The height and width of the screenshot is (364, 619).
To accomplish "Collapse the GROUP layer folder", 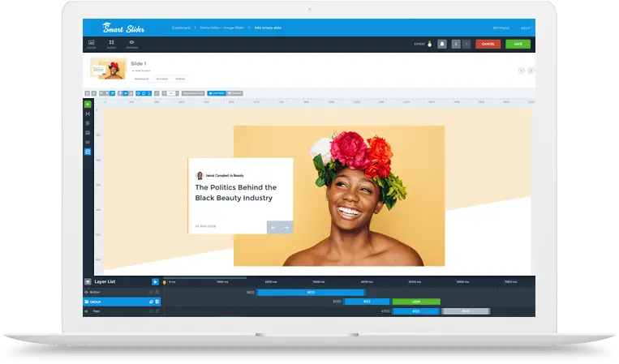I will click(88, 302).
